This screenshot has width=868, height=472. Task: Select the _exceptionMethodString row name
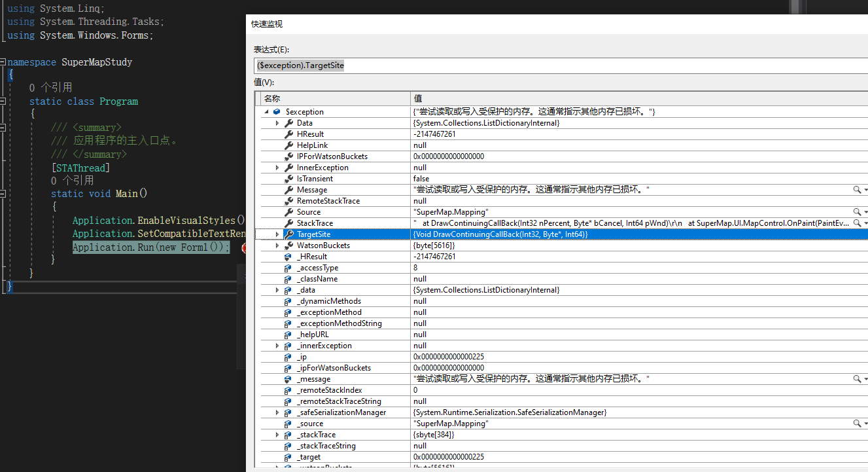pyautogui.click(x=339, y=323)
